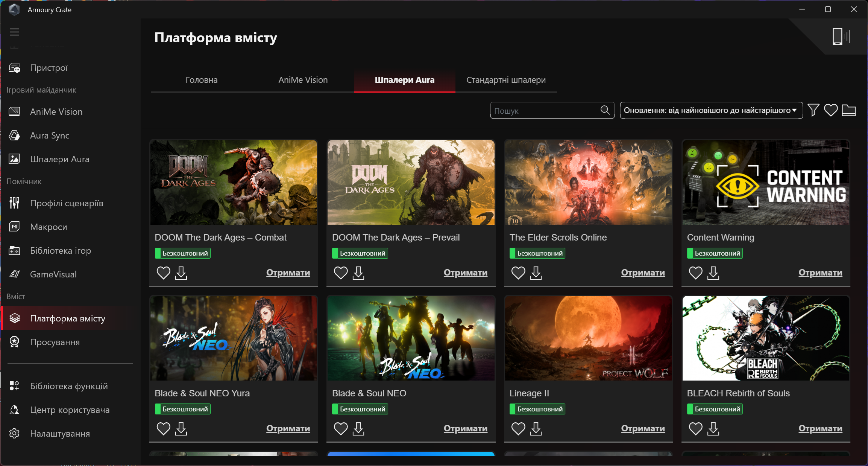Favorite the BLEACH Rebirth of Souls wallpaper

click(695, 429)
